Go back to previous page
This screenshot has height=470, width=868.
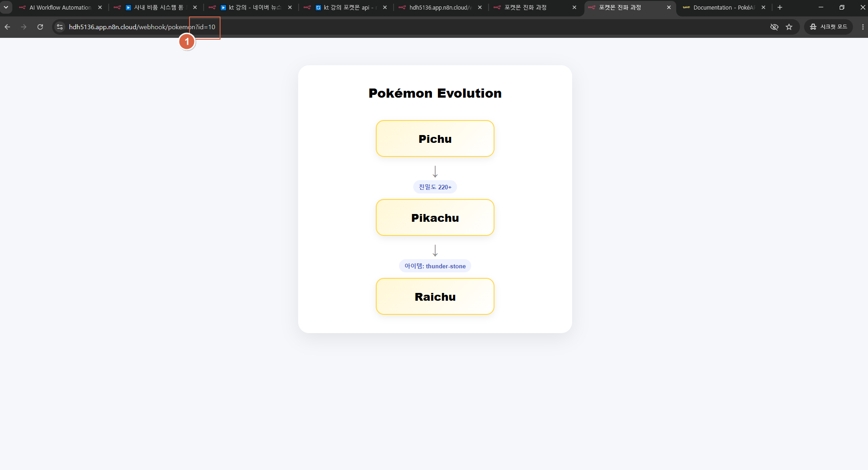pos(7,27)
